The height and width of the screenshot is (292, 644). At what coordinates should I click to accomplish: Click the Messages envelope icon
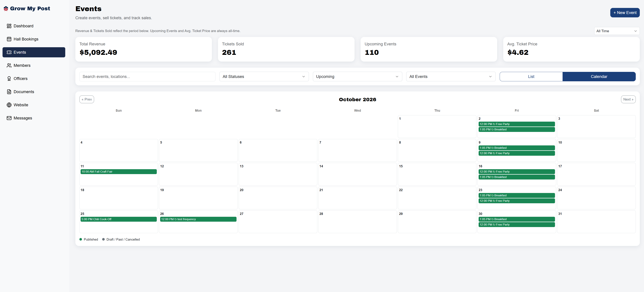[x=9, y=118]
